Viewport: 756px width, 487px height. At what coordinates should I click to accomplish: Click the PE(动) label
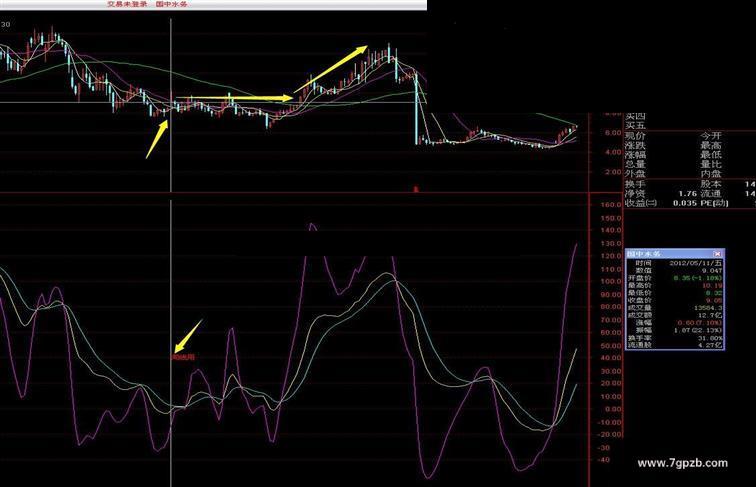point(716,203)
